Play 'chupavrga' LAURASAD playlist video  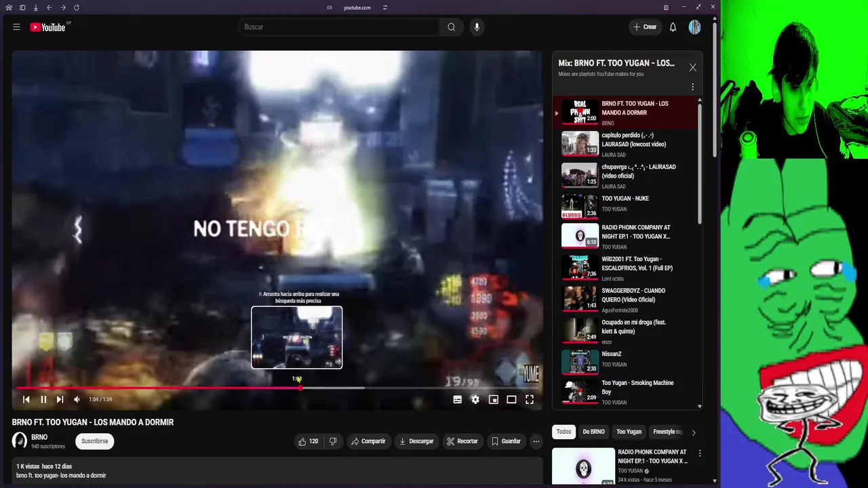tap(625, 176)
